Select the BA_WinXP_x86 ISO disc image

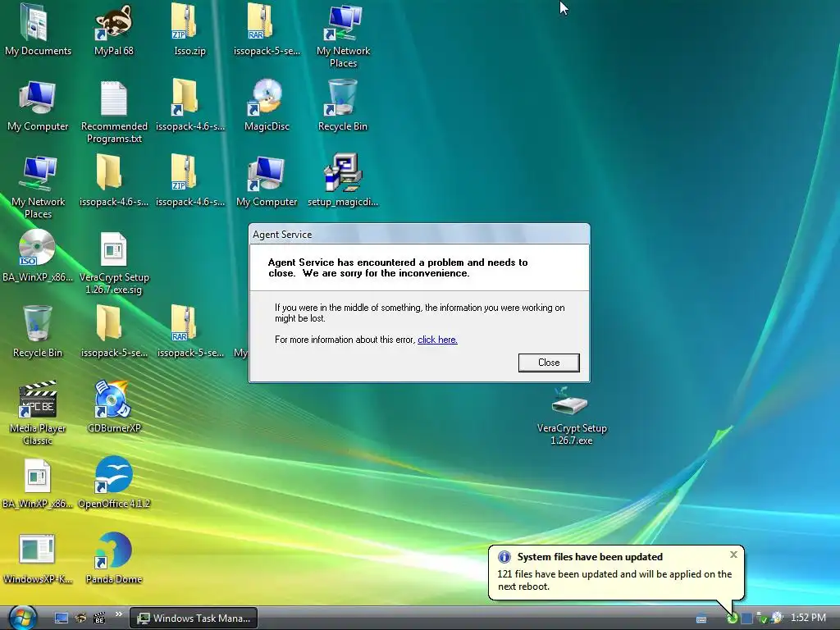(38, 256)
